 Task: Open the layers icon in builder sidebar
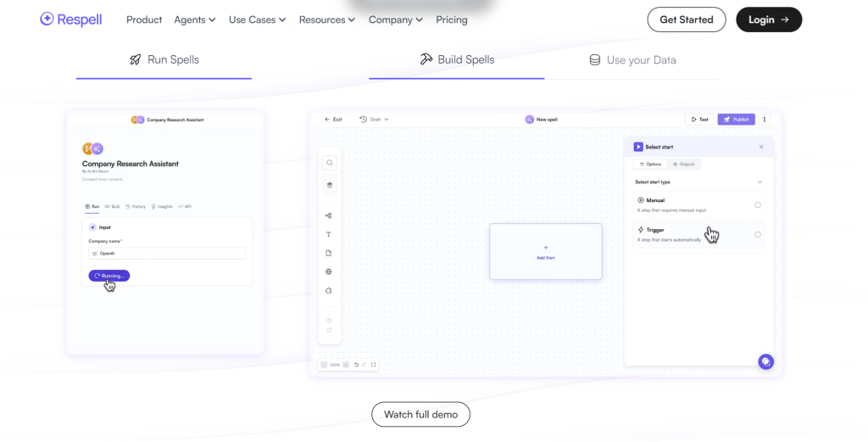tap(329, 185)
